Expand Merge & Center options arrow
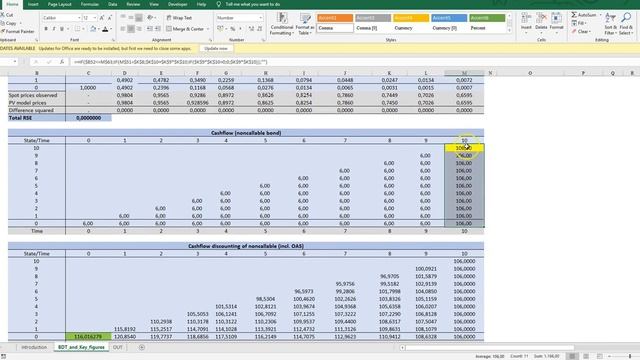This screenshot has width=640, height=360. tap(208, 29)
